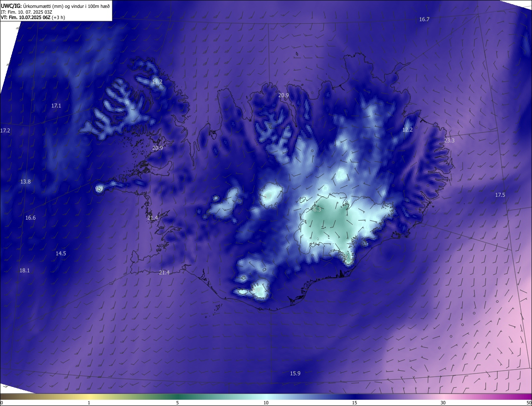Viewport: 532px width, 406px height.
Task: Click the "VT: Fim. 10.07.2025 06Z (+3 h)" line
Action: (x=33, y=17)
